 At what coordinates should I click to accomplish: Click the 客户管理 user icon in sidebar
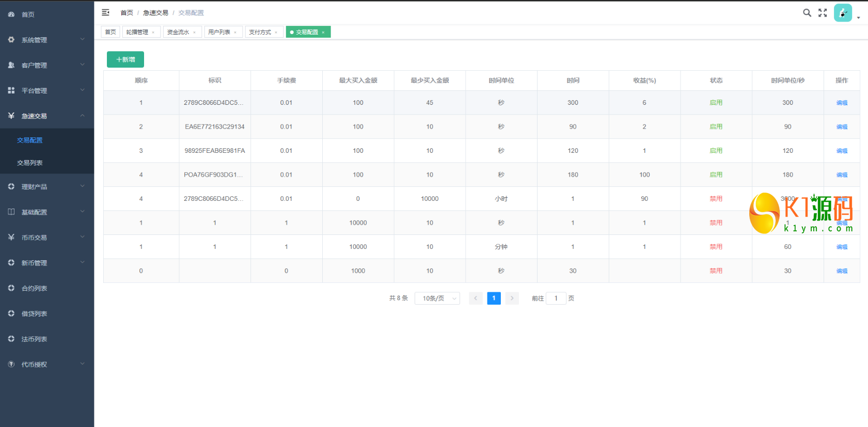(11, 65)
